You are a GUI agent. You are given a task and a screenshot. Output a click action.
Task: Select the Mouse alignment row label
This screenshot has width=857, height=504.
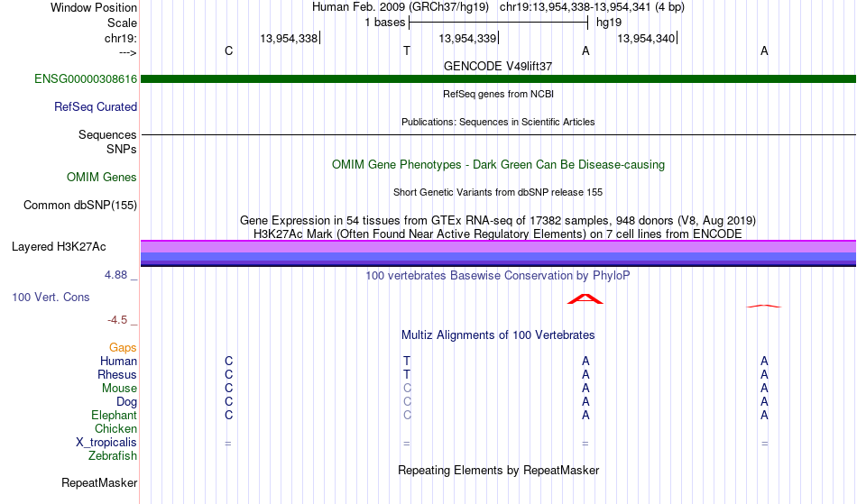[119, 389]
